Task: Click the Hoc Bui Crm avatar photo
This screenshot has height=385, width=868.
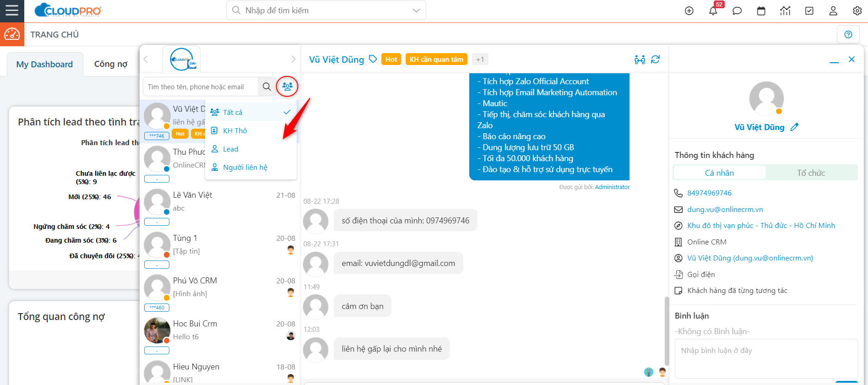Action: tap(157, 331)
